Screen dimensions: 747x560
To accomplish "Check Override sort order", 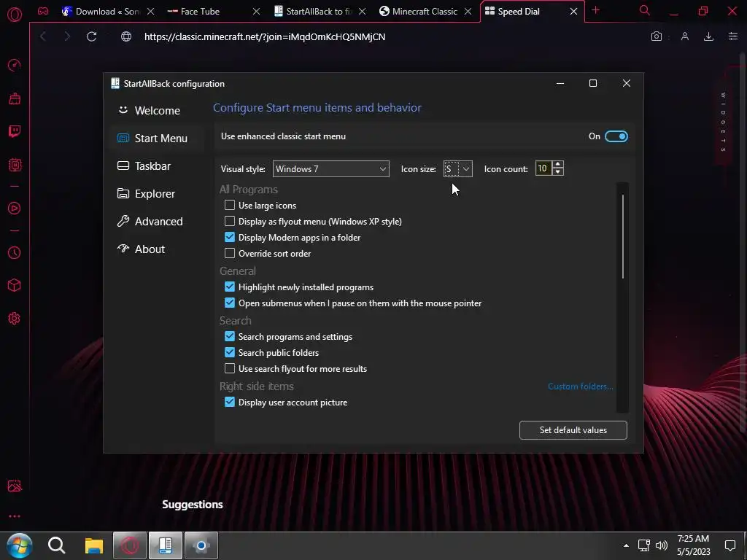I will tap(230, 253).
